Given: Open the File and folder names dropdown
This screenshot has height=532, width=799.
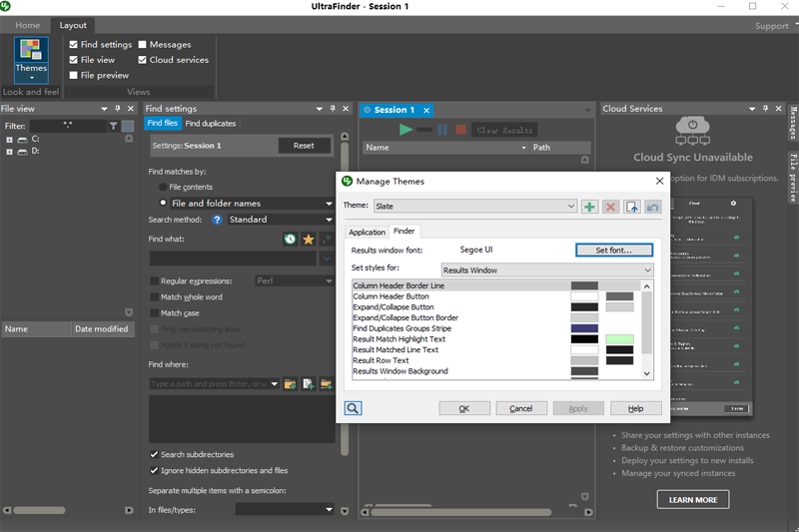Looking at the screenshot, I should tap(252, 204).
